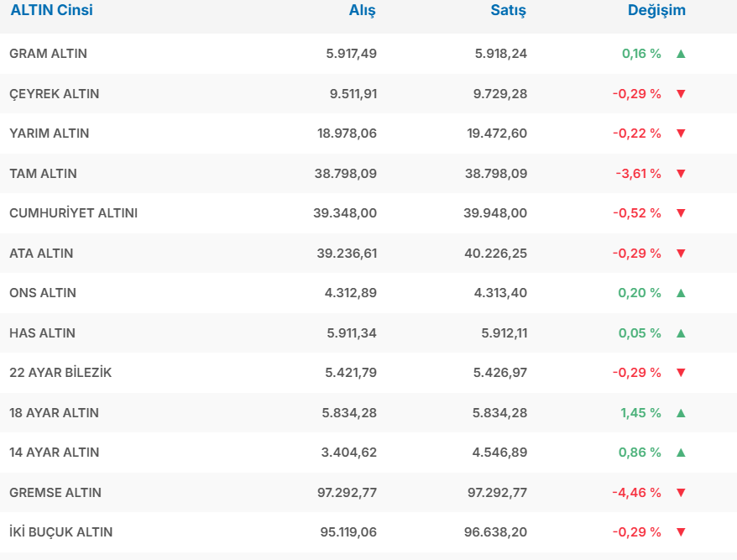The height and width of the screenshot is (560, 737).
Task: Click the green up arrow for ONS ALTIN
Action: click(x=681, y=293)
